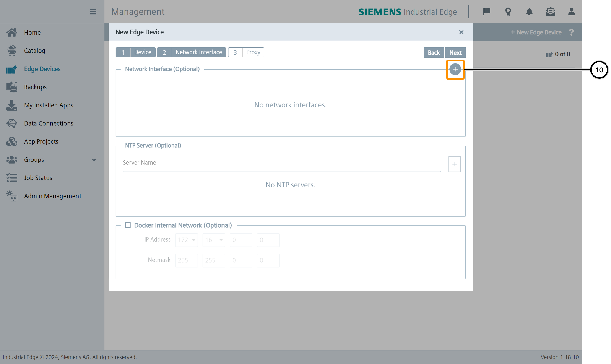Click the notification bell icon
This screenshot has width=611, height=364.
pyautogui.click(x=529, y=12)
